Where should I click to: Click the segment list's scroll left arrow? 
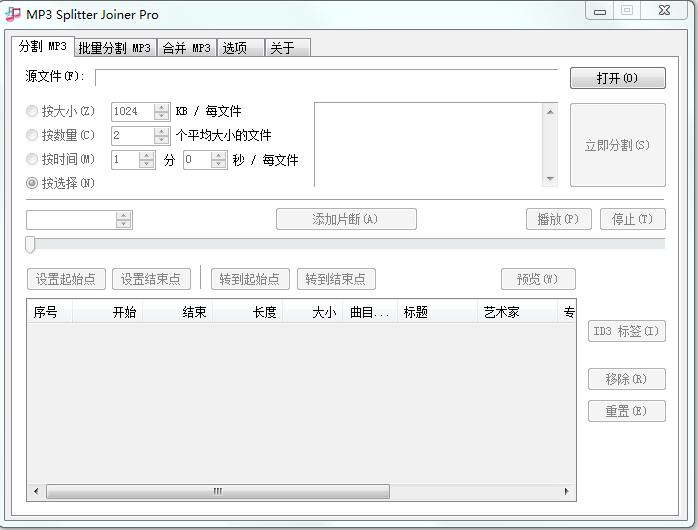pyautogui.click(x=36, y=491)
